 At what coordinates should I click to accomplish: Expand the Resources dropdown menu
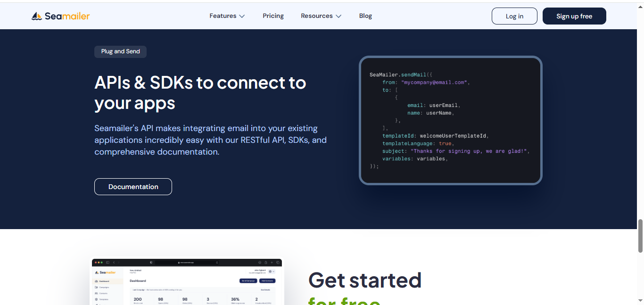321,16
